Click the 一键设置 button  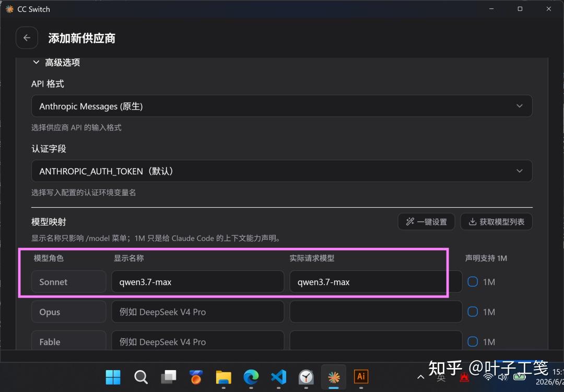click(x=426, y=221)
